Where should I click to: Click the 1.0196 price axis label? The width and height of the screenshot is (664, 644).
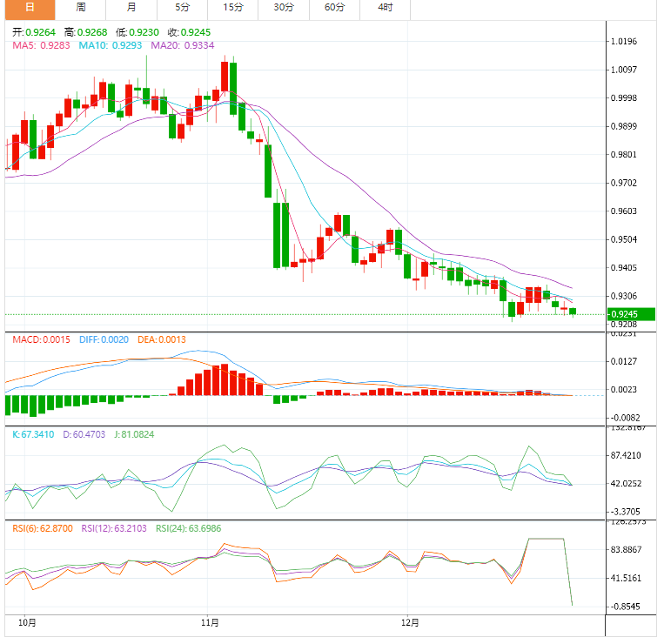point(623,42)
